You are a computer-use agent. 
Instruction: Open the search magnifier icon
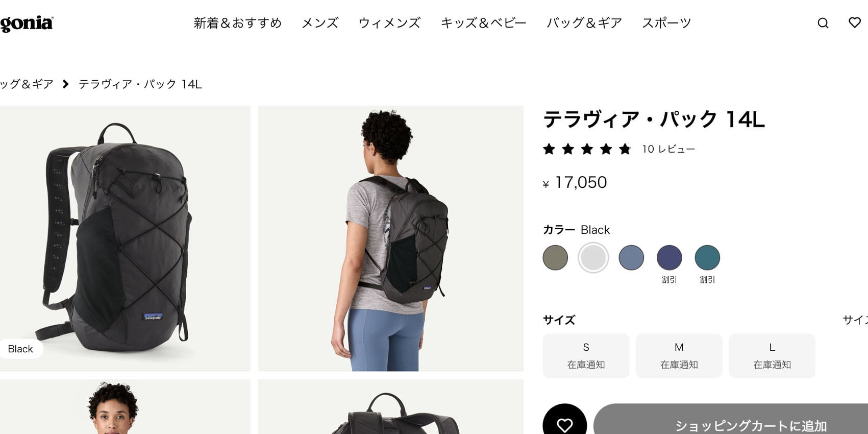coord(823,23)
